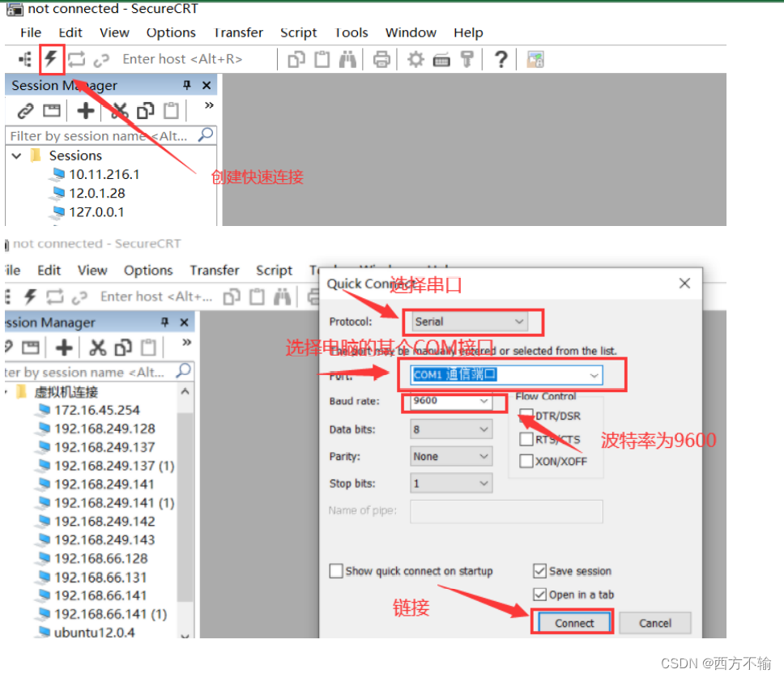Open the File menu in top window
The image size is (784, 678).
31,32
